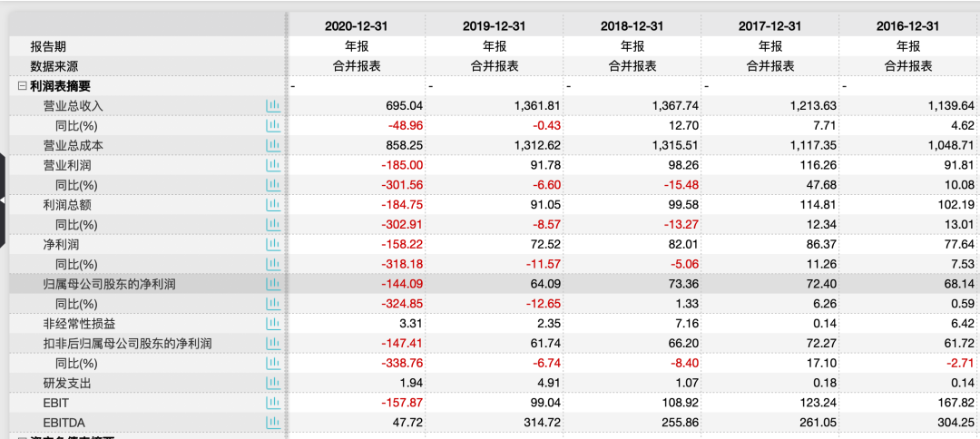Click the 304.25 EBITDA cell
Screen dimensions: 980x439
pos(956,423)
